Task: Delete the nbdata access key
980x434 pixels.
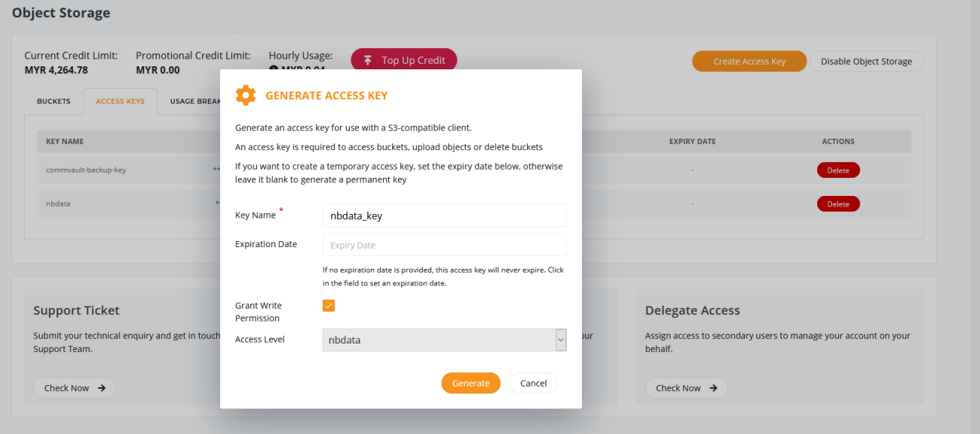Action: tap(838, 204)
